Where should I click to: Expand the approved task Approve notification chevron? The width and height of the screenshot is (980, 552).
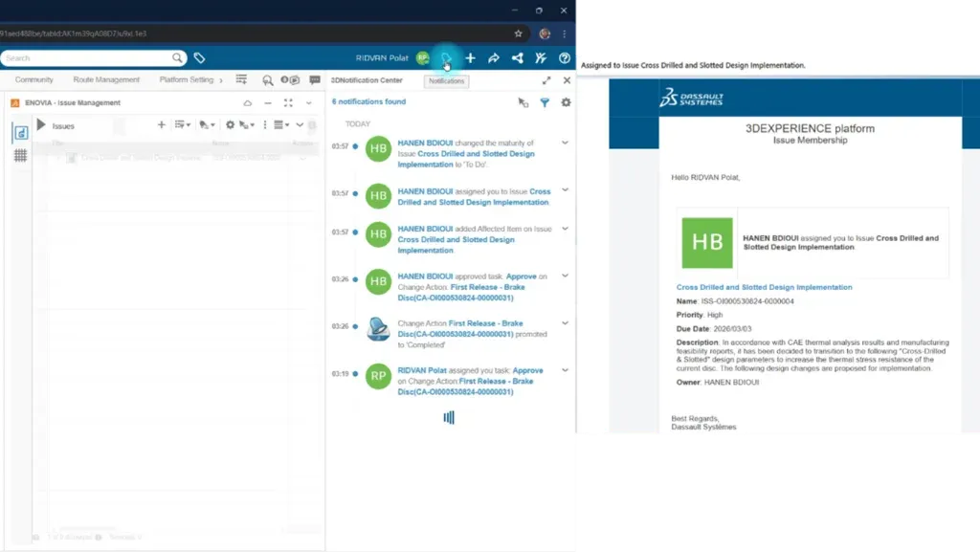[565, 276]
